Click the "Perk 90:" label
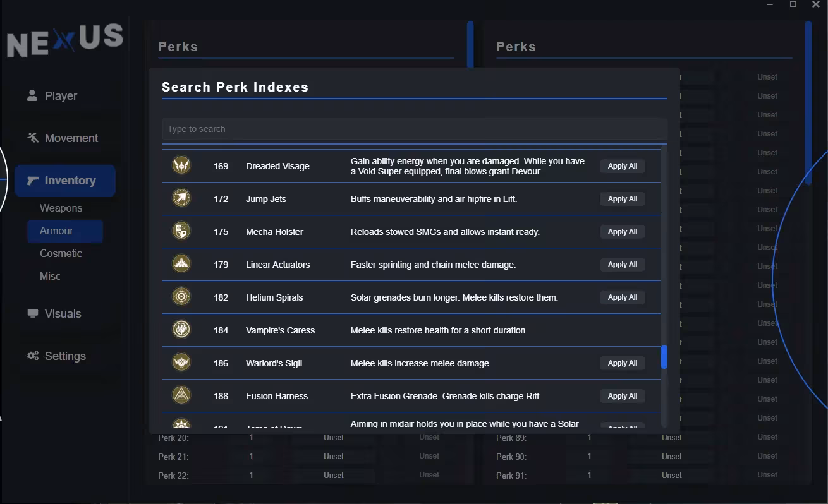 click(x=511, y=457)
